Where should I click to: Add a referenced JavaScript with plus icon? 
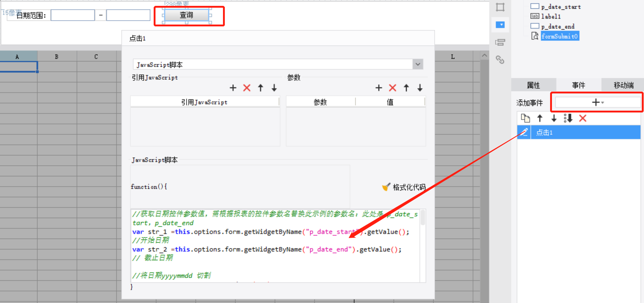pyautogui.click(x=233, y=88)
